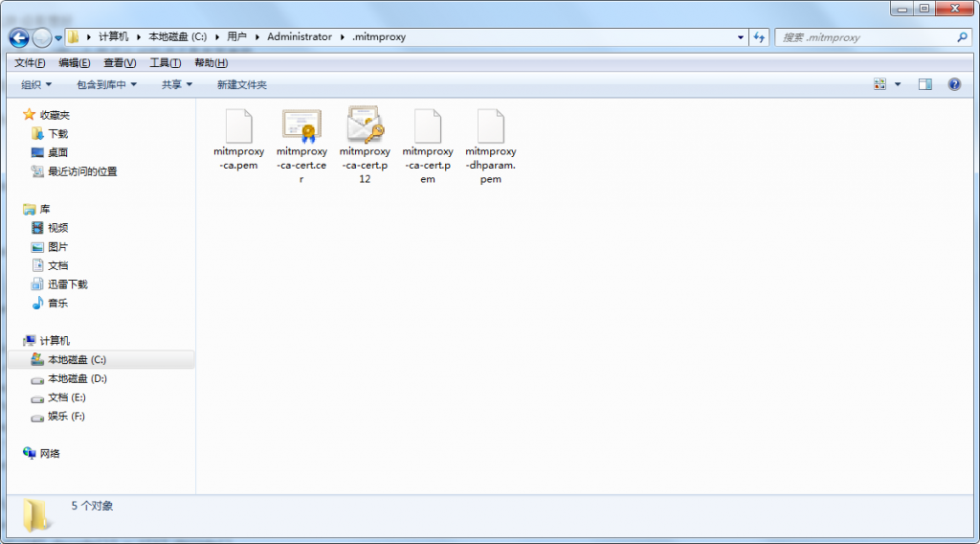The height and width of the screenshot is (544, 980).
Task: Minimize the Explorer window
Action: tap(902, 9)
